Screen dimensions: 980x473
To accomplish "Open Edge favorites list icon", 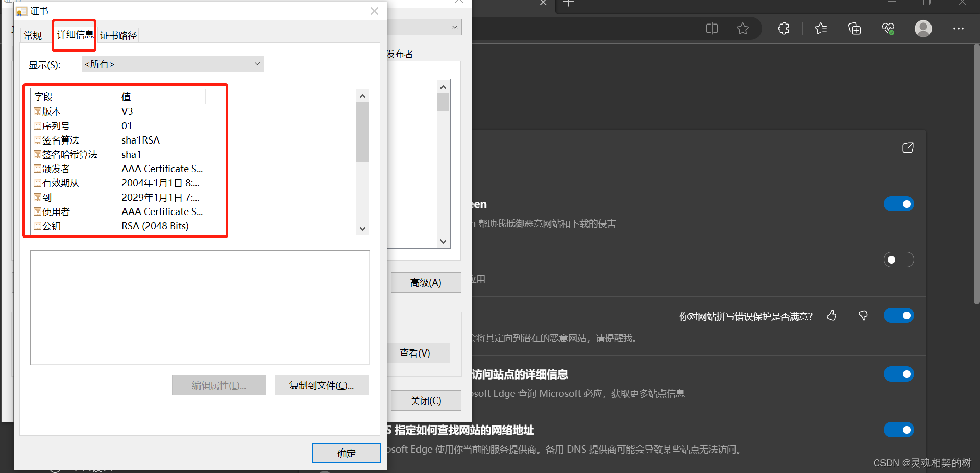I will 821,29.
